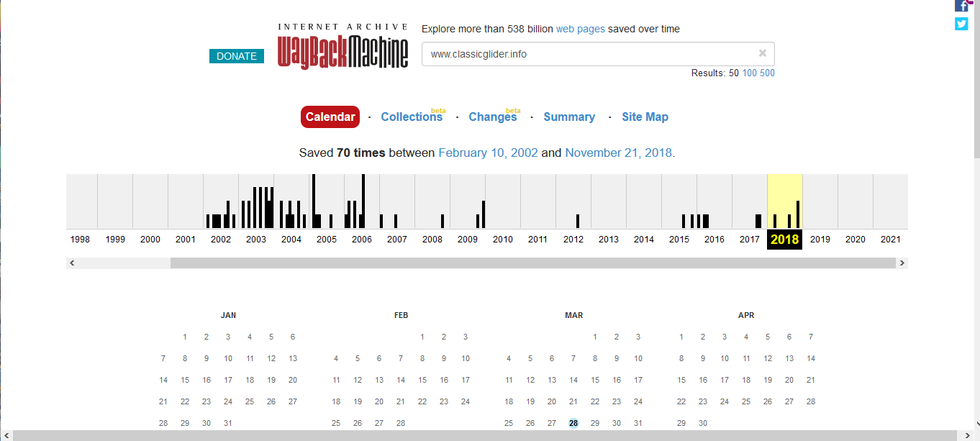Clear the search box with the X icon
The width and height of the screenshot is (980, 441).
pos(762,53)
